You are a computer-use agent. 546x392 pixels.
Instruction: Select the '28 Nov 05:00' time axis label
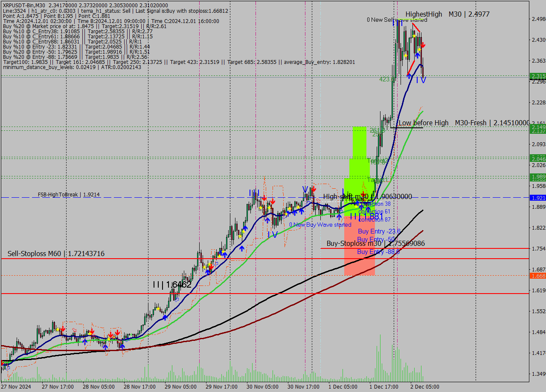click(x=99, y=387)
